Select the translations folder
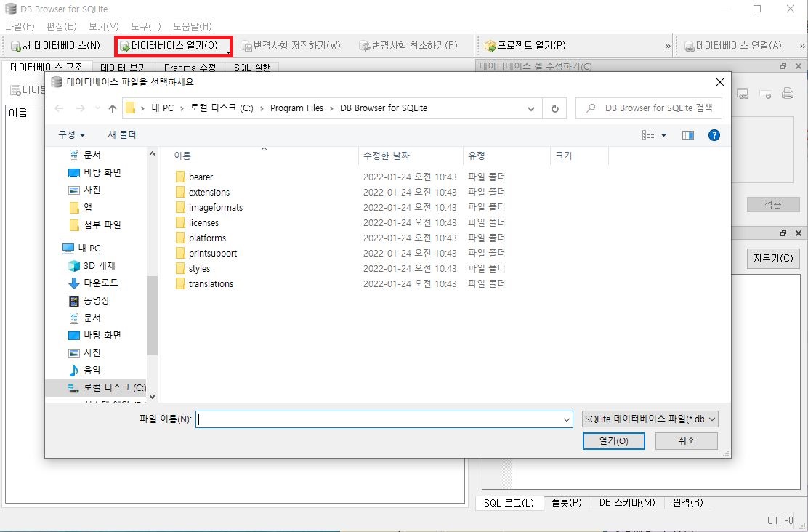The height and width of the screenshot is (532, 808). click(211, 284)
